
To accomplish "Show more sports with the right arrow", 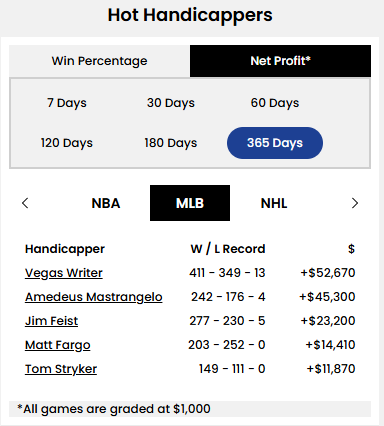I will (355, 203).
